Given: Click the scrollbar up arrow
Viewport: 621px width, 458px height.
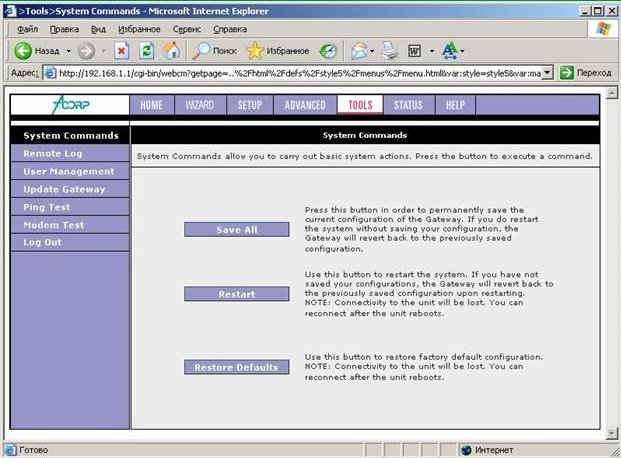Looking at the screenshot, I should click(612, 93).
